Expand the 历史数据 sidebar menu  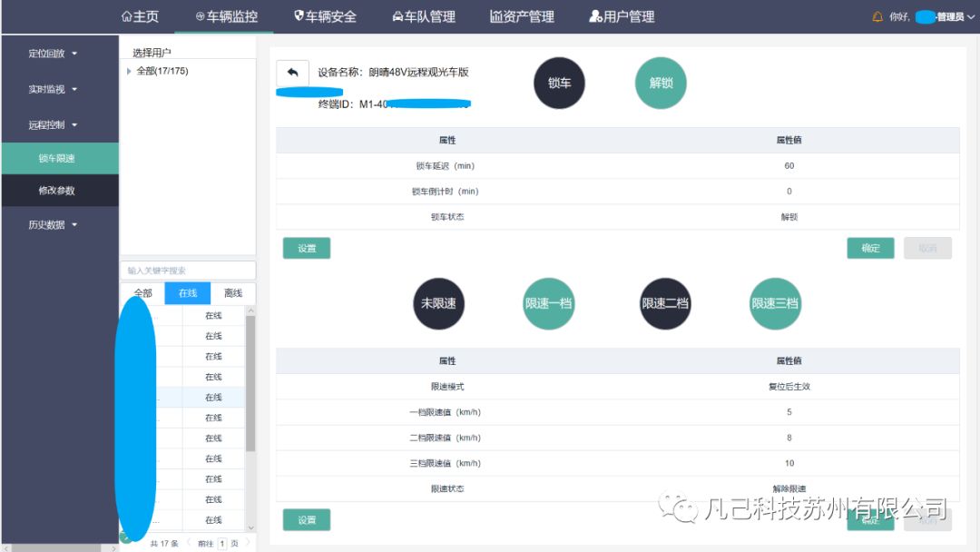[53, 225]
